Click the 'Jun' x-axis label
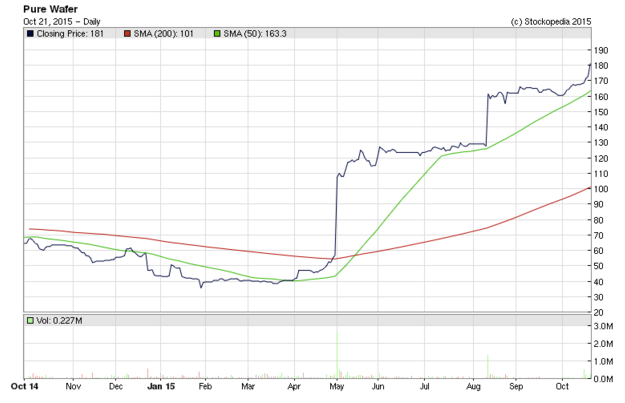This screenshot has height=403, width=625. click(378, 386)
